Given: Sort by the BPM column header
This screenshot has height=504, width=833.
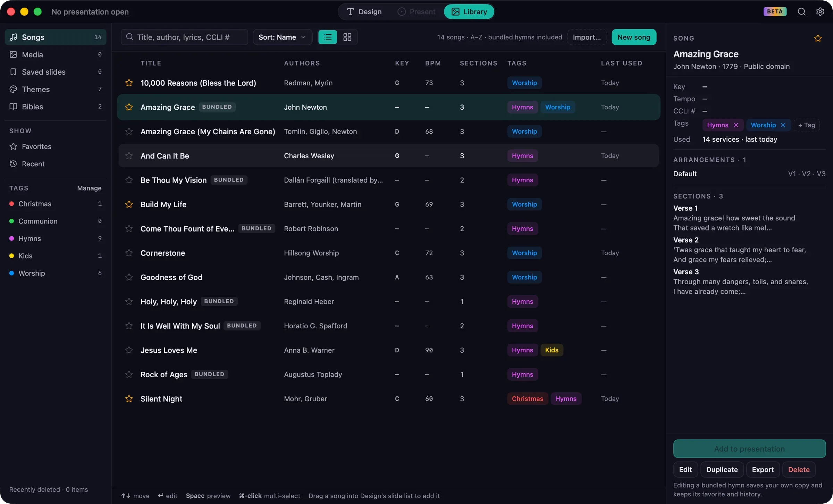Looking at the screenshot, I should (x=433, y=63).
